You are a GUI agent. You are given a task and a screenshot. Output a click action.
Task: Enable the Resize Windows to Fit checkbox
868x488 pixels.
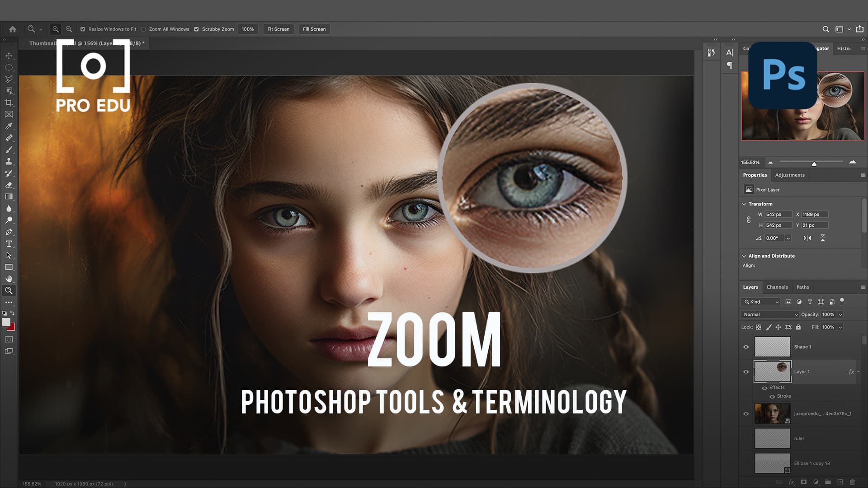tap(83, 29)
